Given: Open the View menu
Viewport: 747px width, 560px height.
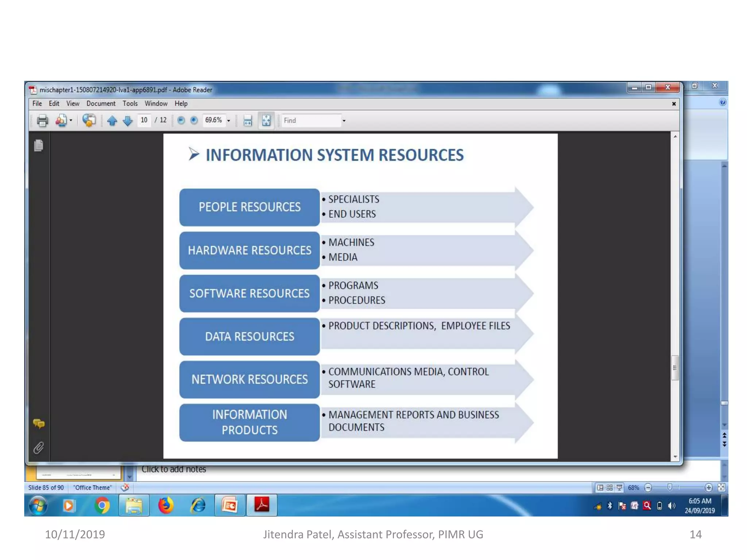Looking at the screenshot, I should tap(73, 104).
